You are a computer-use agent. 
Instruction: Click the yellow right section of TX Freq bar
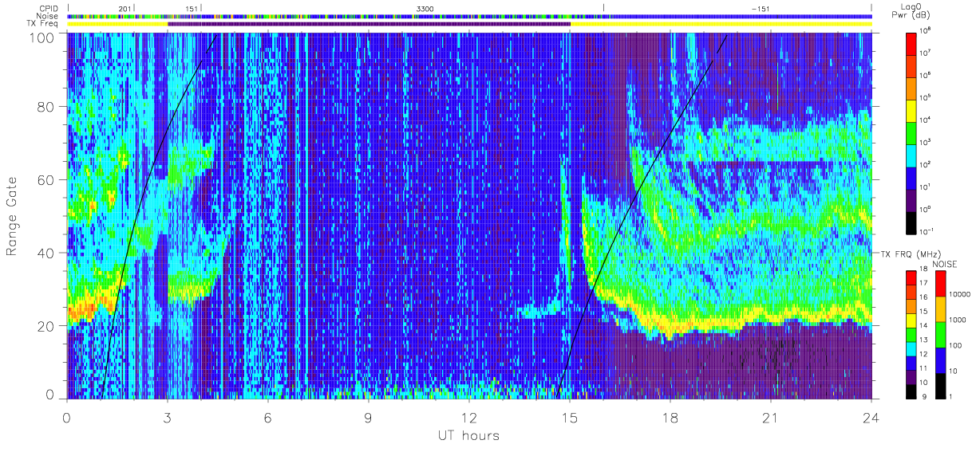721,24
